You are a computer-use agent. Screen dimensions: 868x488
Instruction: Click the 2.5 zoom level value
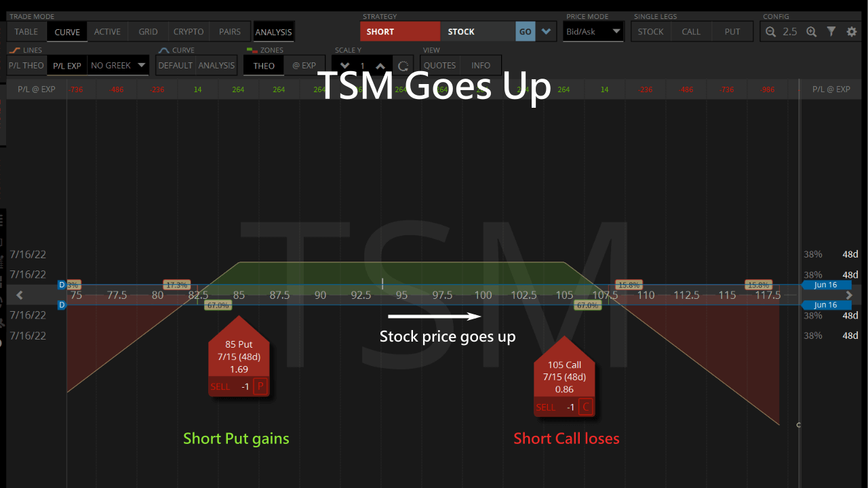click(790, 31)
